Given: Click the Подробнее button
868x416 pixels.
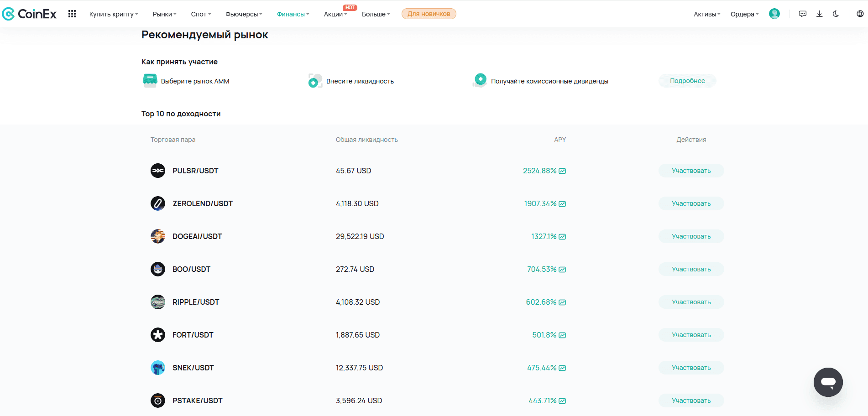Looking at the screenshot, I should pos(687,81).
